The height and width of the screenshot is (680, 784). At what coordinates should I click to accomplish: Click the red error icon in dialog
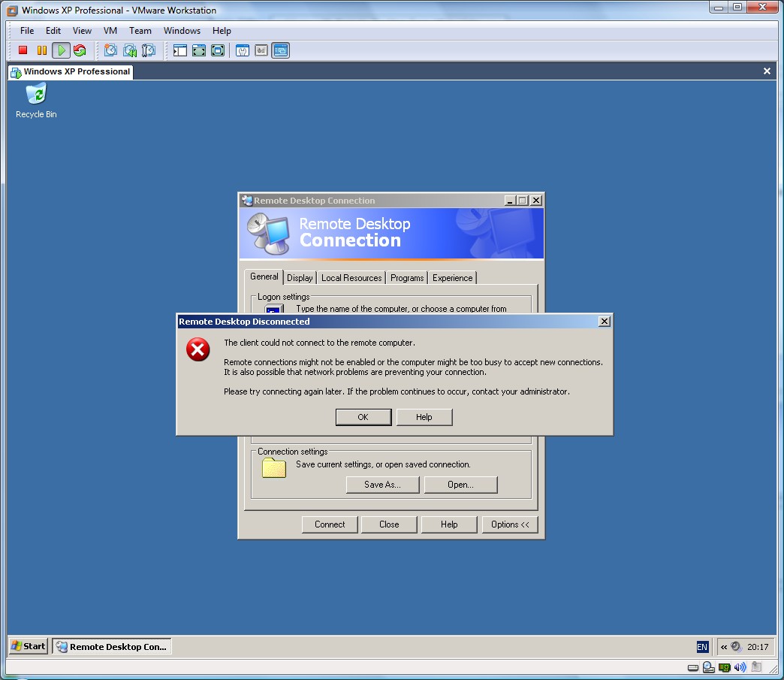click(198, 349)
